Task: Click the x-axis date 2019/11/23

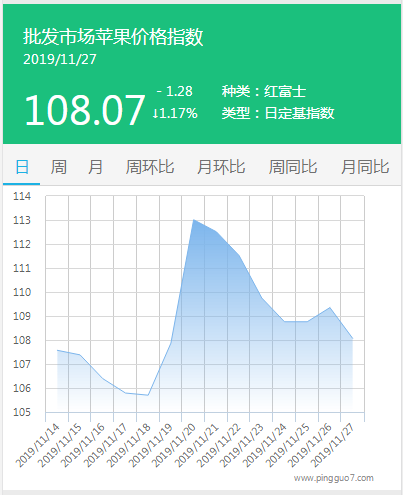Action: click(242, 445)
